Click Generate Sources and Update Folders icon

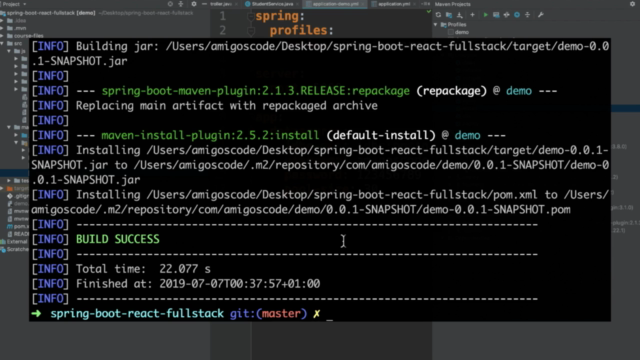coord(449,15)
